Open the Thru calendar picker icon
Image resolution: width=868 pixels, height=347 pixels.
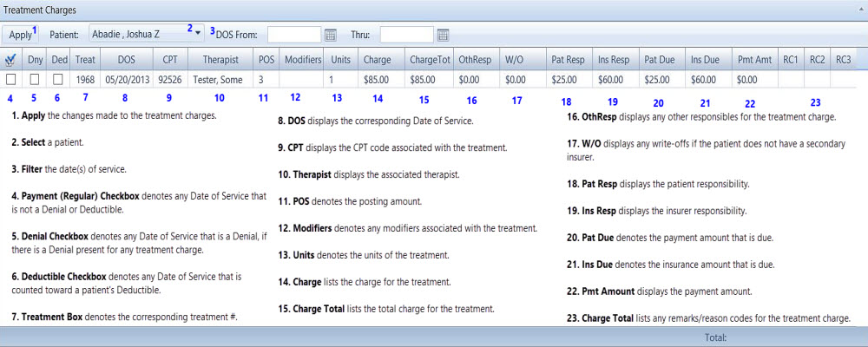443,35
